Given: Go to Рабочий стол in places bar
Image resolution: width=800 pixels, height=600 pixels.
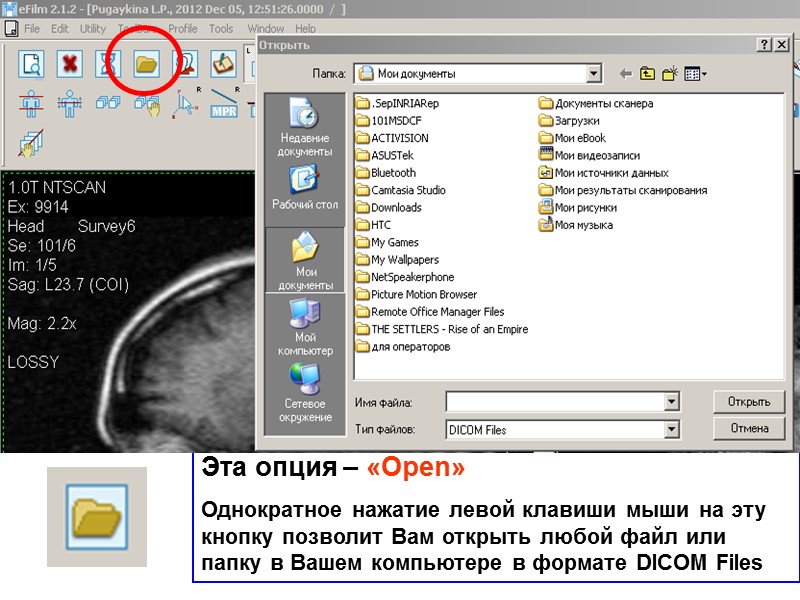Looking at the screenshot, I should [x=305, y=188].
